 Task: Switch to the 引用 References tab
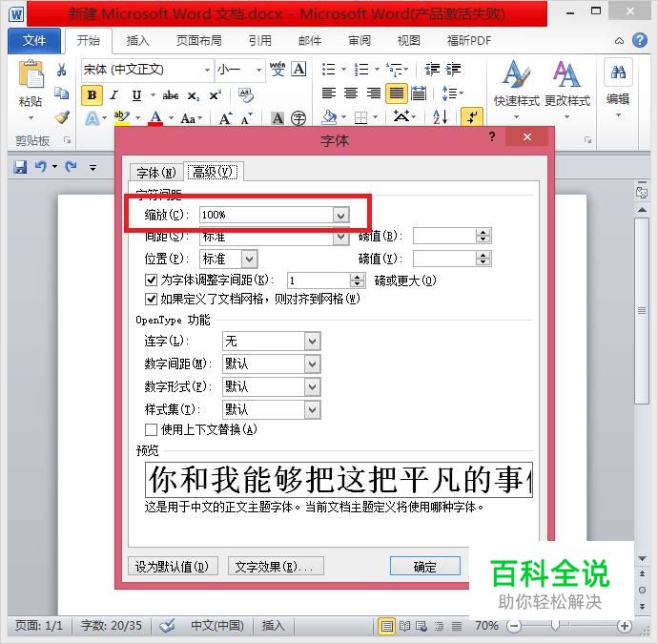click(x=260, y=41)
